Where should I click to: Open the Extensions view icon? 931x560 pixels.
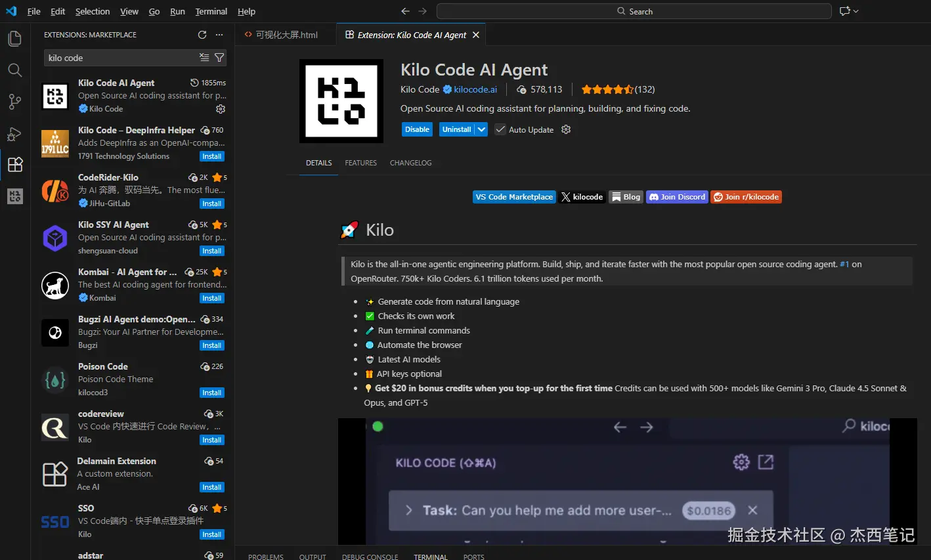coord(14,164)
